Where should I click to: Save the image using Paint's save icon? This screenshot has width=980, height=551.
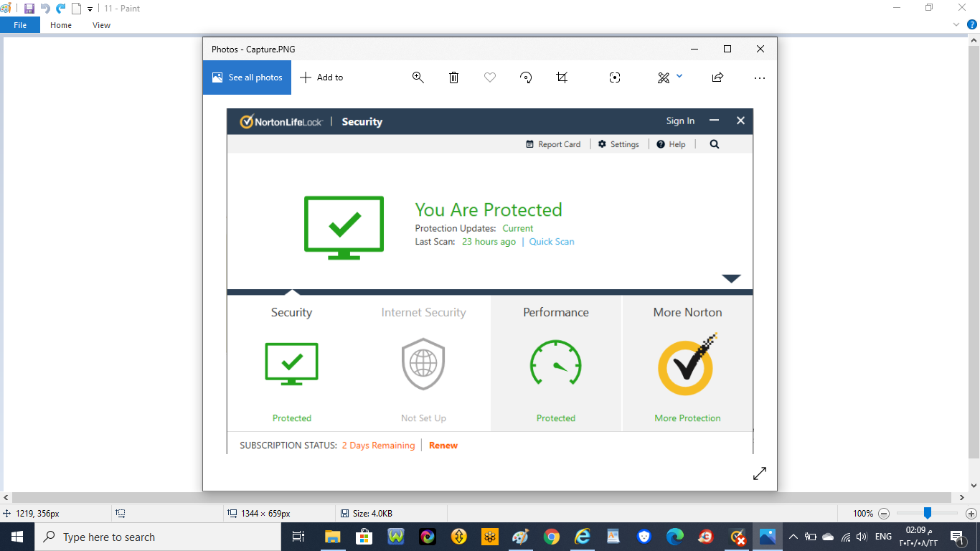coord(29,9)
